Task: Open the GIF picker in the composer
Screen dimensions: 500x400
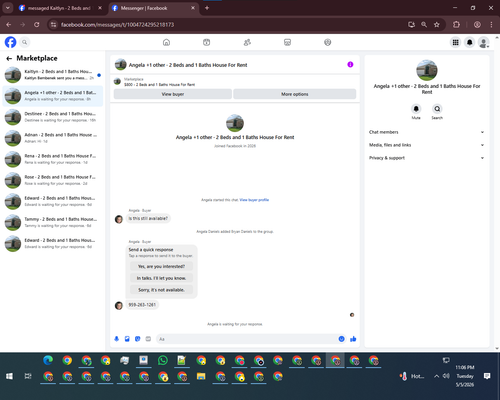Action: [x=148, y=339]
